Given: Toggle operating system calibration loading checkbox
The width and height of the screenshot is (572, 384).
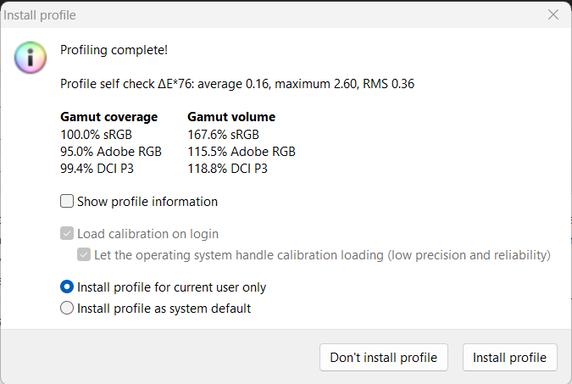Looking at the screenshot, I should coord(84,255).
